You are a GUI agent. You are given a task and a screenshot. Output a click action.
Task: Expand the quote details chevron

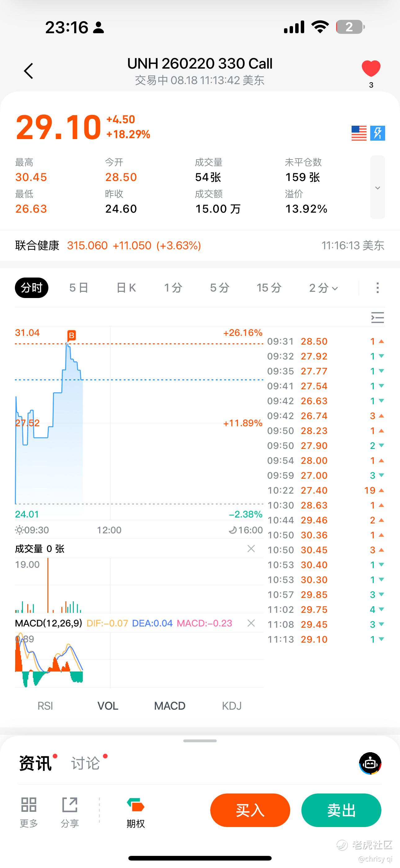pos(377,187)
